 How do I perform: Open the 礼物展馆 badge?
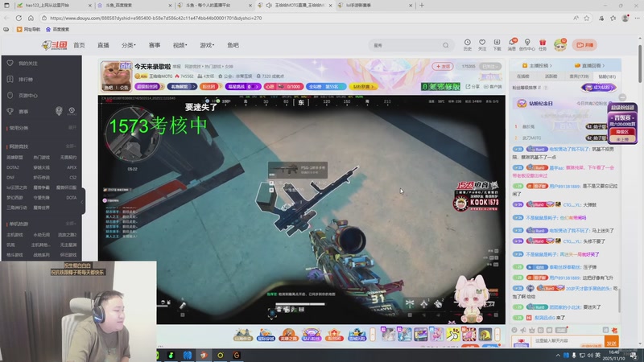click(x=182, y=87)
